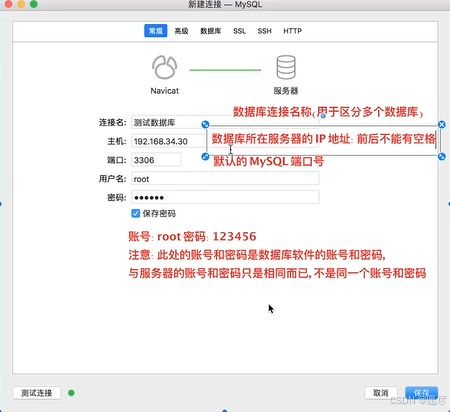450x412 pixels.
Task: Open the 数据库 tab
Action: [x=210, y=31]
